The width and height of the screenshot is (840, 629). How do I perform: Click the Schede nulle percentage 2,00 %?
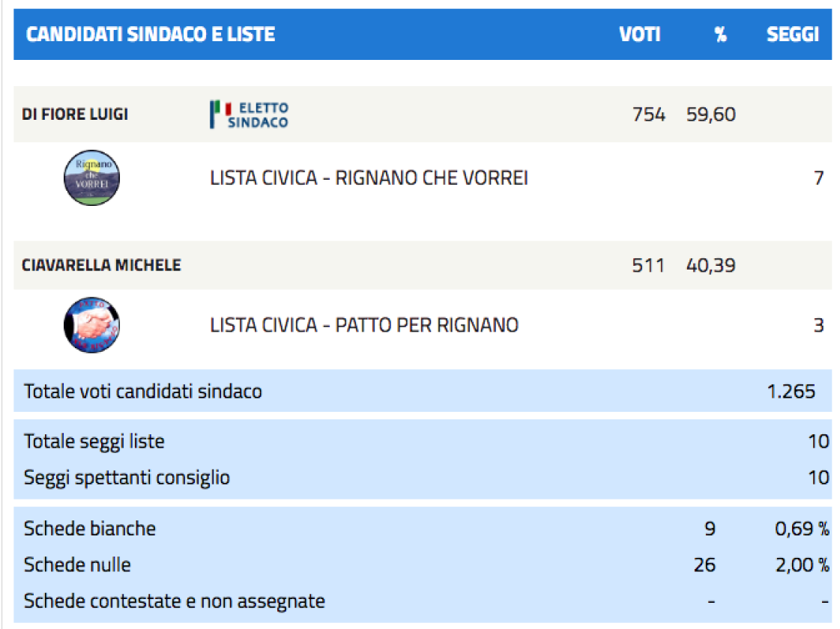[x=803, y=565]
